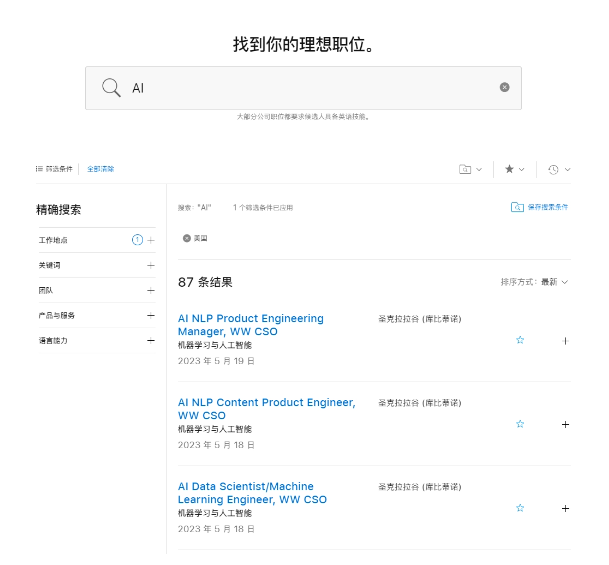The image size is (609, 565).
Task: Expand details for AI Data Scientist job row
Action: [x=565, y=508]
